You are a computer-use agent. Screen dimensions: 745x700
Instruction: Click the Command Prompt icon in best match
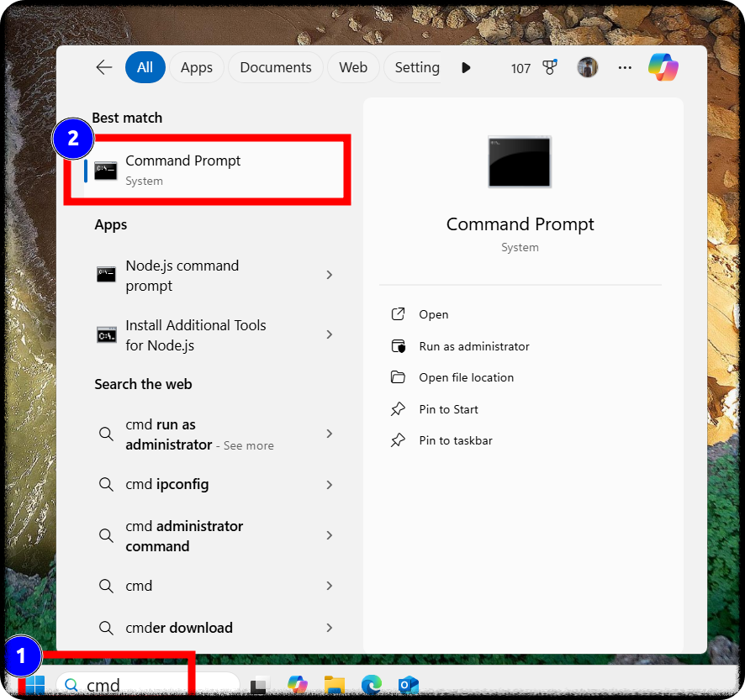tap(105, 171)
